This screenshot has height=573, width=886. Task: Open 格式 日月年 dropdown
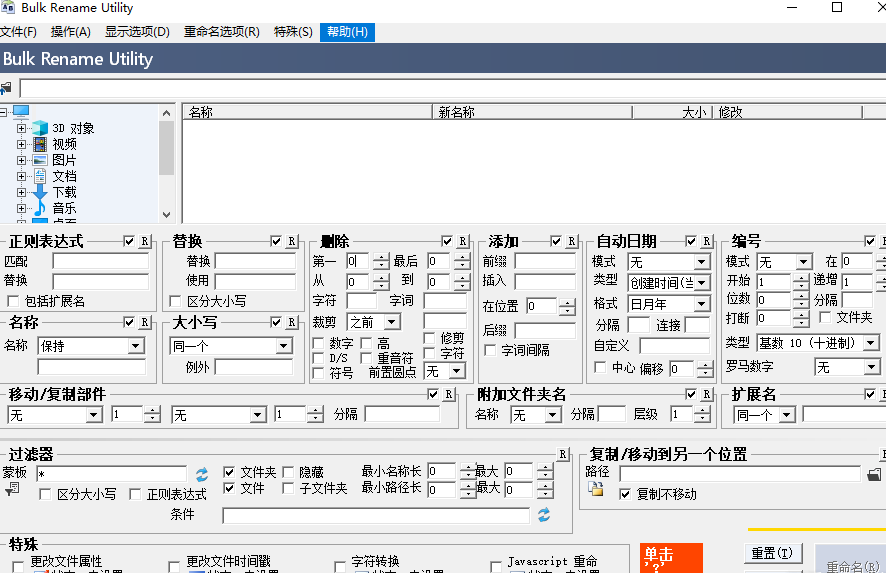click(701, 304)
